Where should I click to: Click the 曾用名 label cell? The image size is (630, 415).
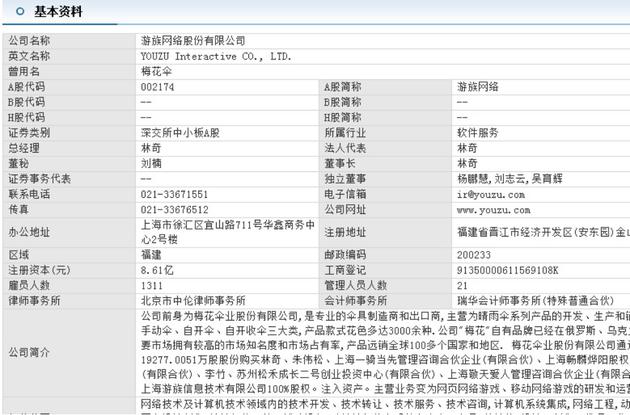(69, 72)
